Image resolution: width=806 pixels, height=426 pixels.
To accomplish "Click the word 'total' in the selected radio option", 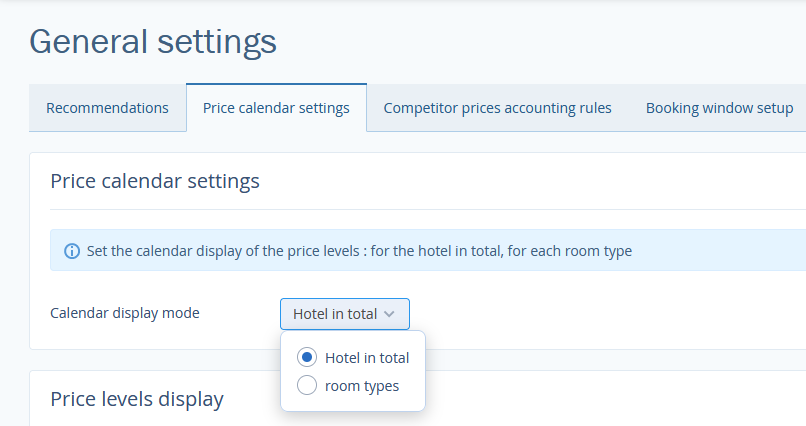I will click(x=392, y=358).
